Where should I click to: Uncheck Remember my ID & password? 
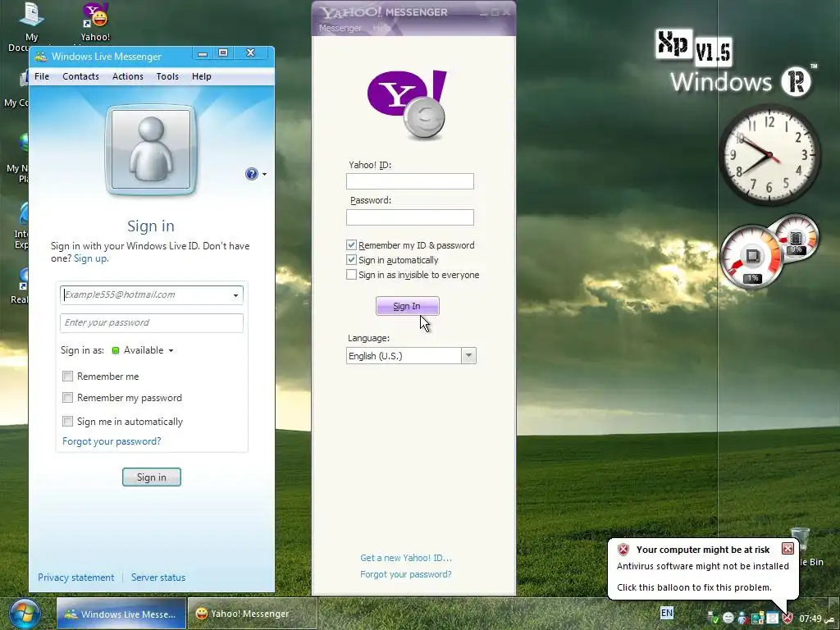(x=351, y=244)
